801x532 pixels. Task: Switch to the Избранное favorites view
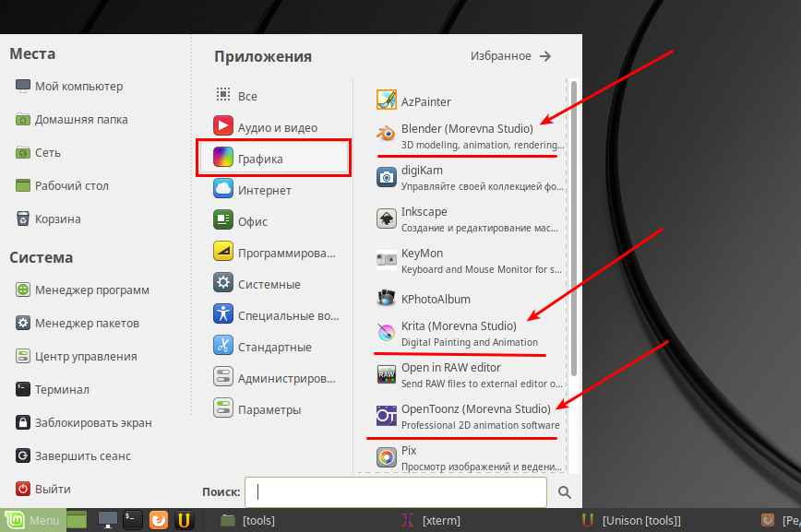pyautogui.click(x=511, y=55)
